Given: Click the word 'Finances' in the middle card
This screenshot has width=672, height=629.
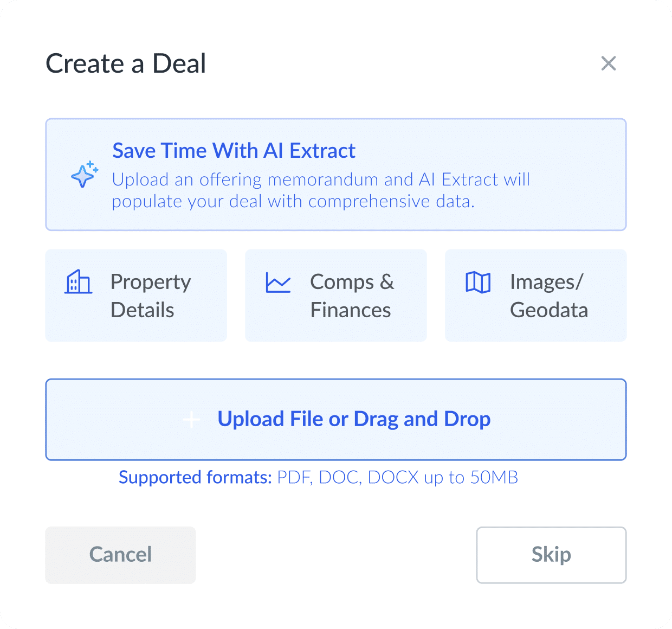Looking at the screenshot, I should [351, 311].
